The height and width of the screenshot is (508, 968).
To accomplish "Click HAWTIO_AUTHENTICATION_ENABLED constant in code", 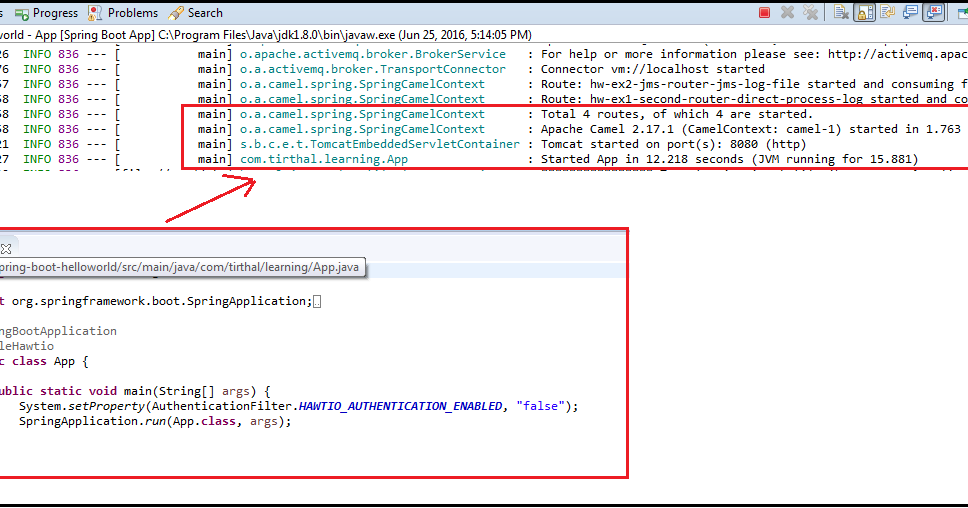I will click(x=400, y=406).
